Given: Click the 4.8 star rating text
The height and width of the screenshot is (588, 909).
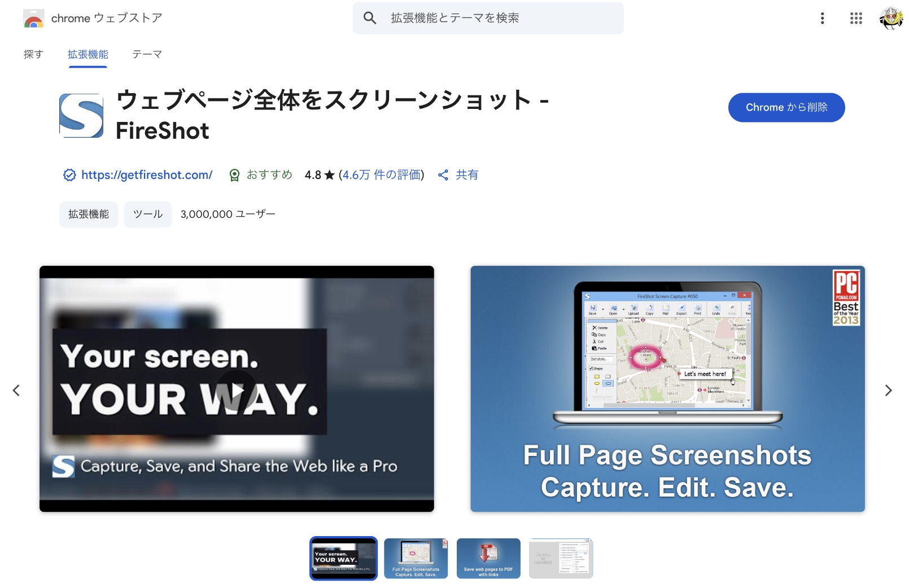Looking at the screenshot, I should [x=320, y=175].
